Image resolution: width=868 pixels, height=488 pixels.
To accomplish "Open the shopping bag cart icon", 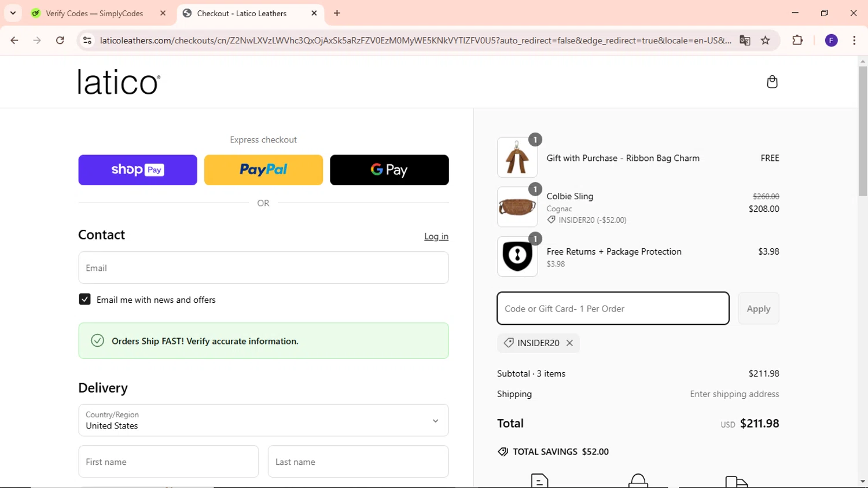I will click(772, 82).
